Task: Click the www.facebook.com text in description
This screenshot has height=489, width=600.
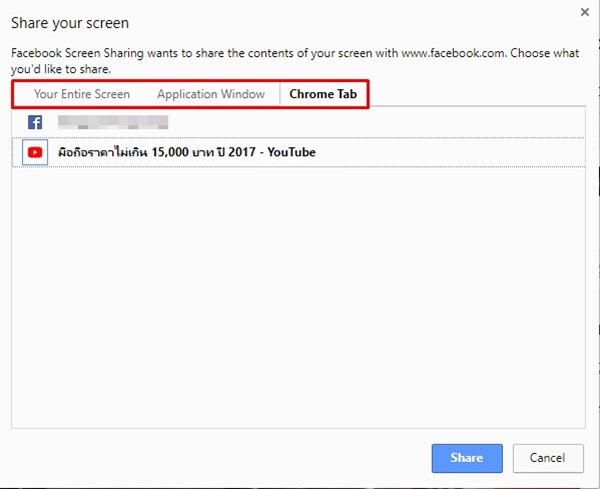Action: coord(453,53)
